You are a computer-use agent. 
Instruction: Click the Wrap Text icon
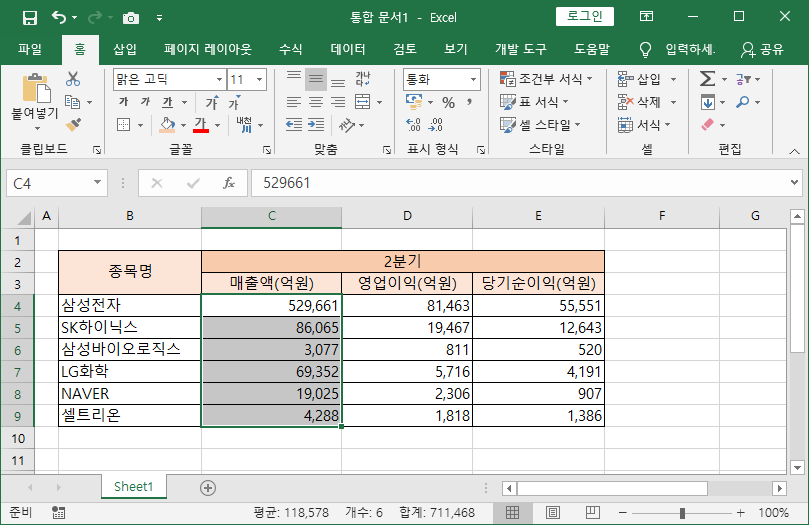(363, 79)
